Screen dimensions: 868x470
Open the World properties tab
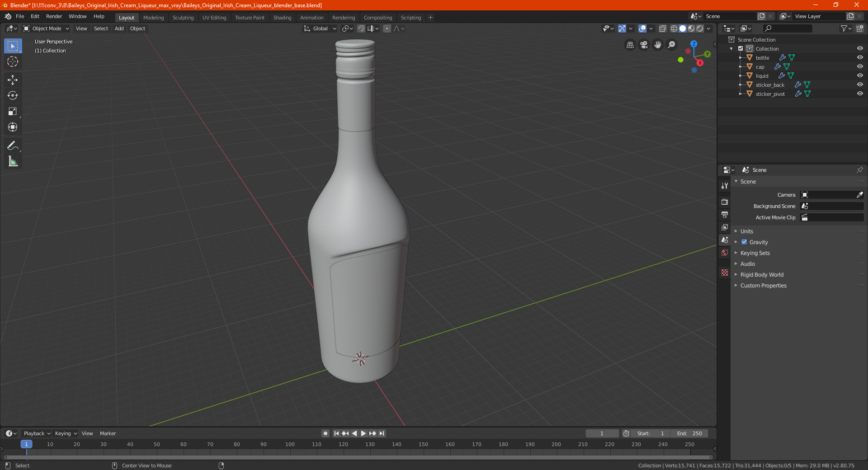[x=725, y=253]
